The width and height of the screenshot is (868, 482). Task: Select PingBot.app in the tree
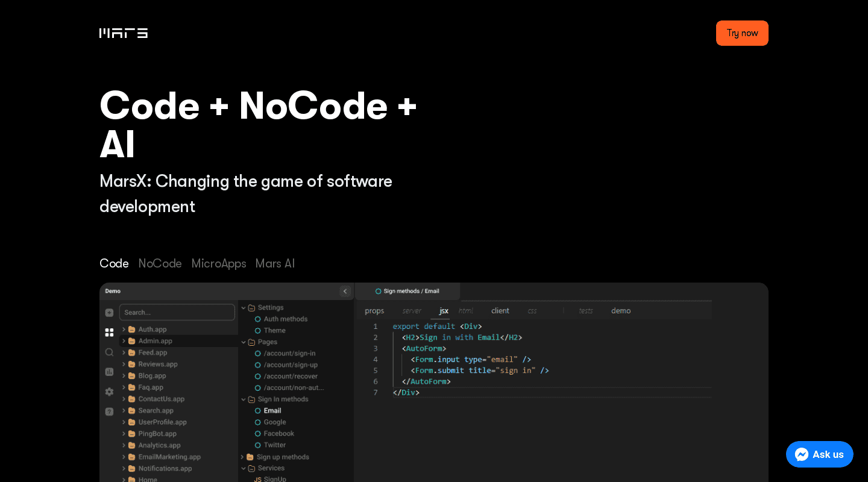[157, 433]
